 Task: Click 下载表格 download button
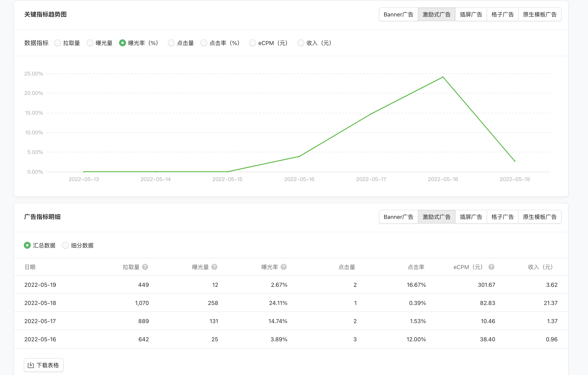tap(44, 365)
